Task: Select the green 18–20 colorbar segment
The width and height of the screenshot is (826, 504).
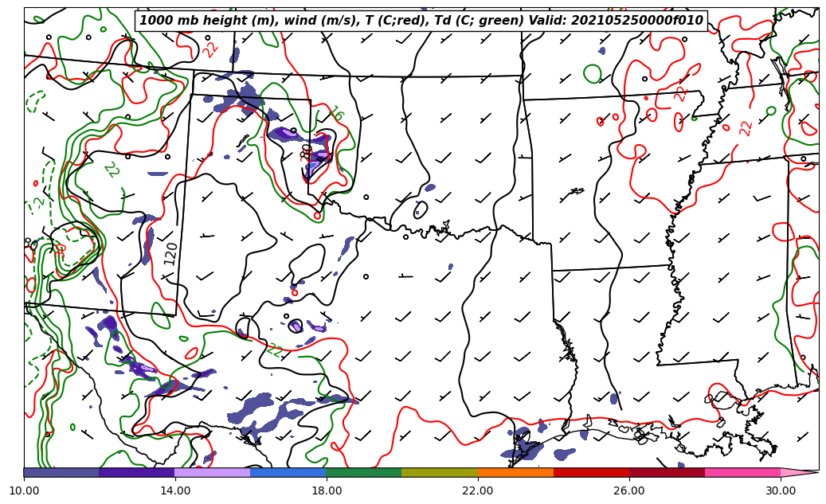Action: (364, 472)
